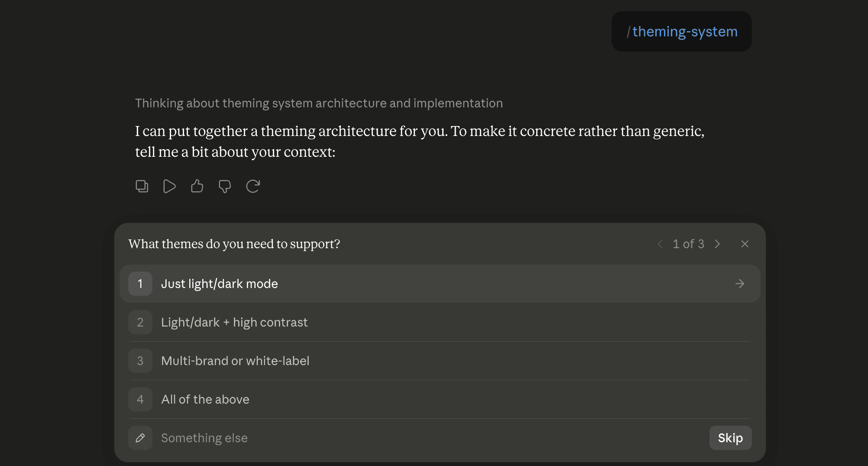868x466 pixels.
Task: Click the pencil icon beside Something else
Action: coord(140,438)
